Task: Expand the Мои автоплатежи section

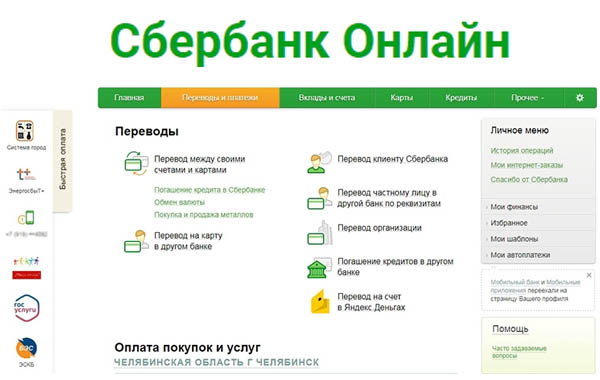Action: click(520, 255)
